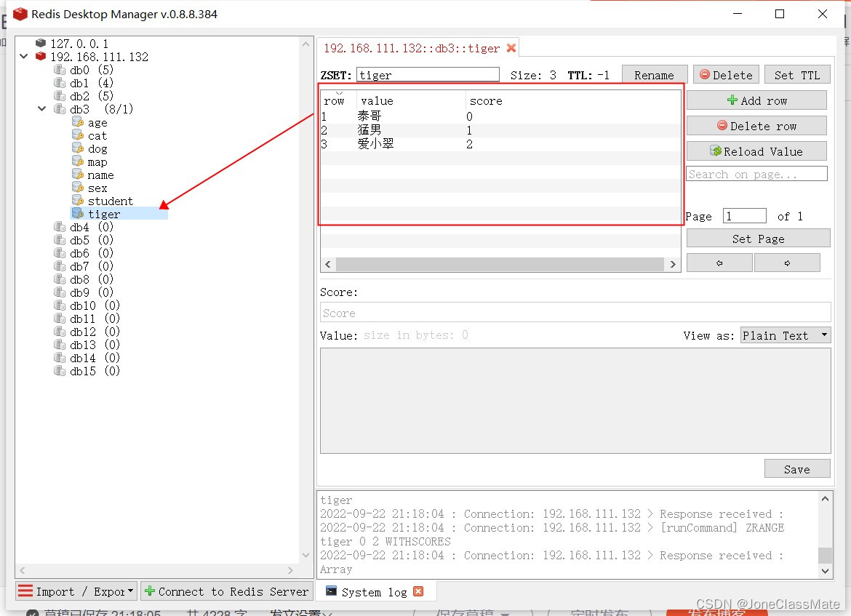Viewport: 851px width, 616px height.
Task: Click the tree panel scroll down arrow
Action: (305, 555)
